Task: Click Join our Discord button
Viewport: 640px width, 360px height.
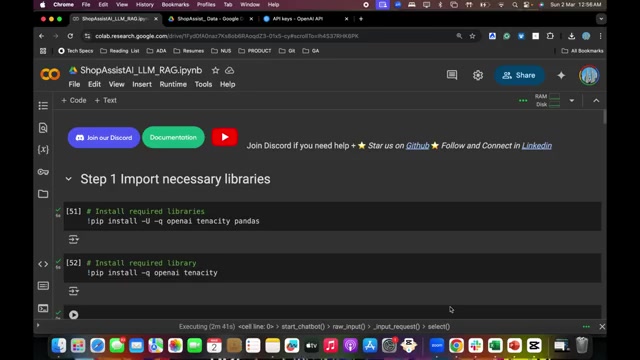Action: coord(104,138)
